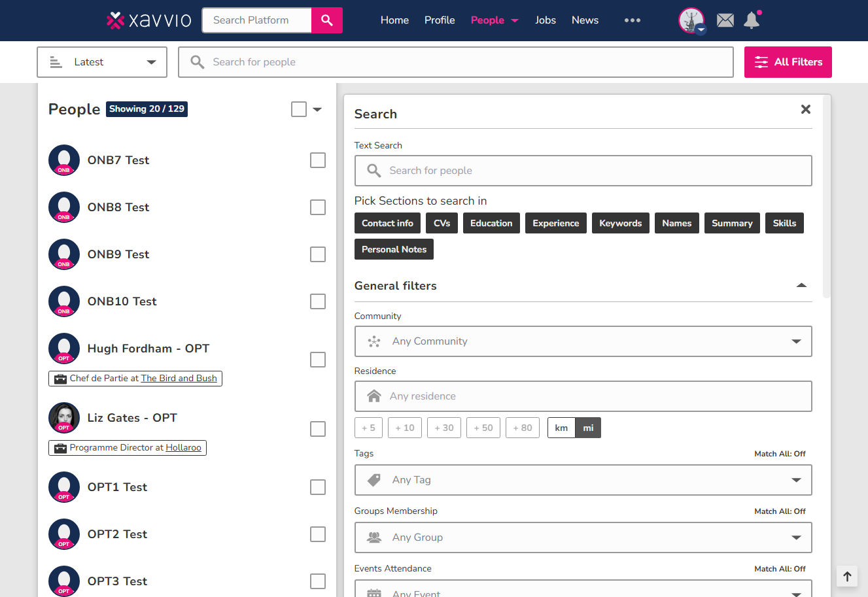Click scroll-to-top arrow button
Screen dimensions: 868x597
click(847, 576)
